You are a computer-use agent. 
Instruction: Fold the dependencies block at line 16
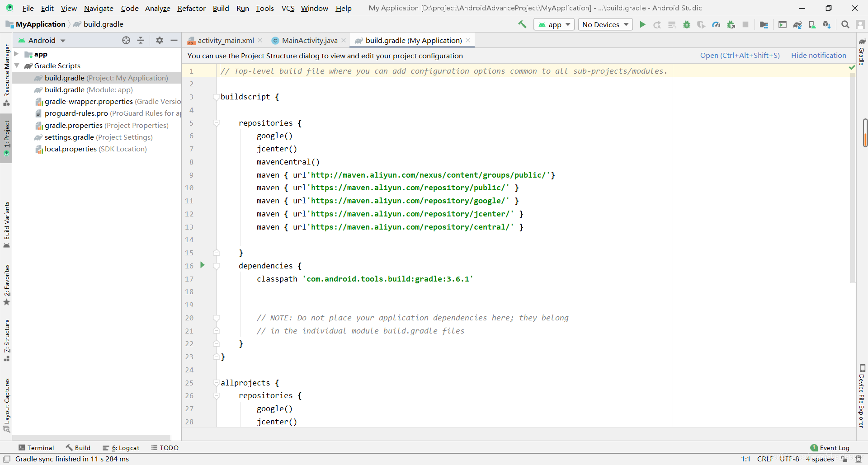(217, 266)
